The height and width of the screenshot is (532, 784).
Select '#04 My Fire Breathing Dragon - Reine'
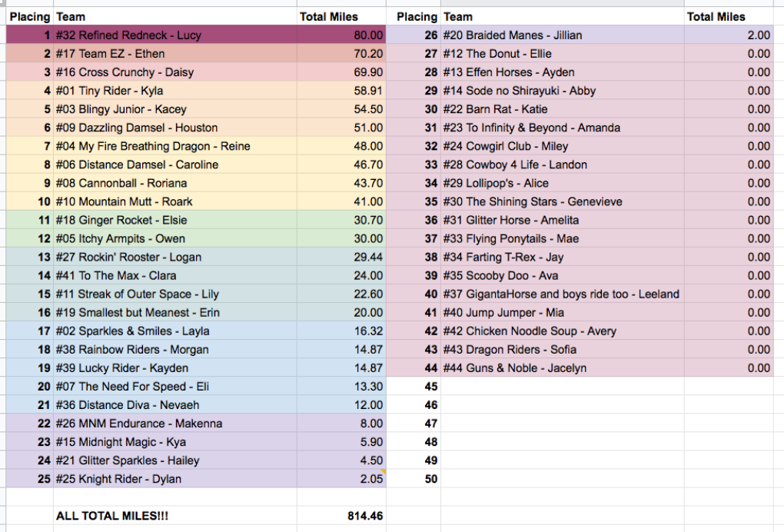(x=175, y=146)
